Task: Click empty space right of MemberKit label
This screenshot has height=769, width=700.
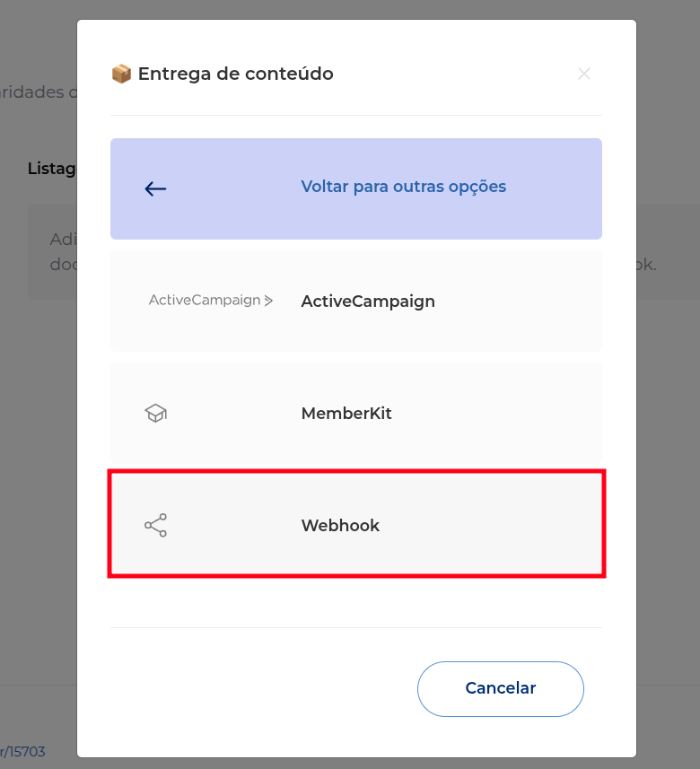Action: [x=495, y=414]
